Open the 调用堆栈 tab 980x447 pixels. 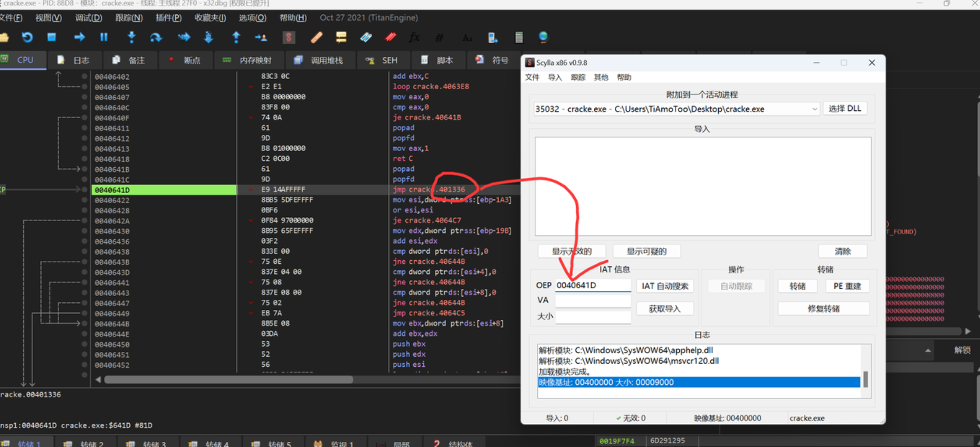(319, 60)
